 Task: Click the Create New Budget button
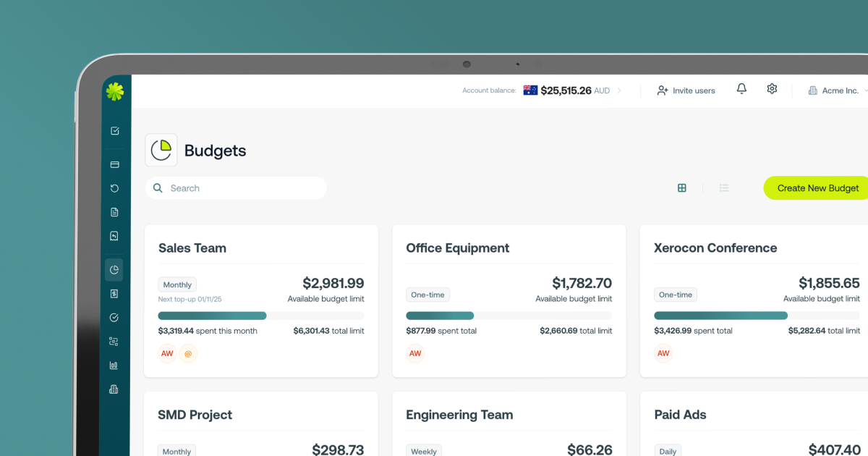tap(817, 188)
